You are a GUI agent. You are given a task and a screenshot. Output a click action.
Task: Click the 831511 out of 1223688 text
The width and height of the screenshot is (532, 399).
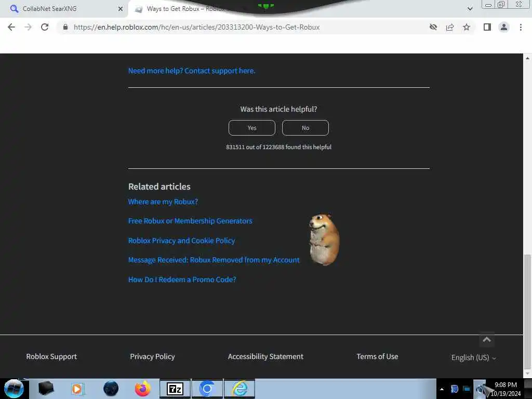pos(278,147)
